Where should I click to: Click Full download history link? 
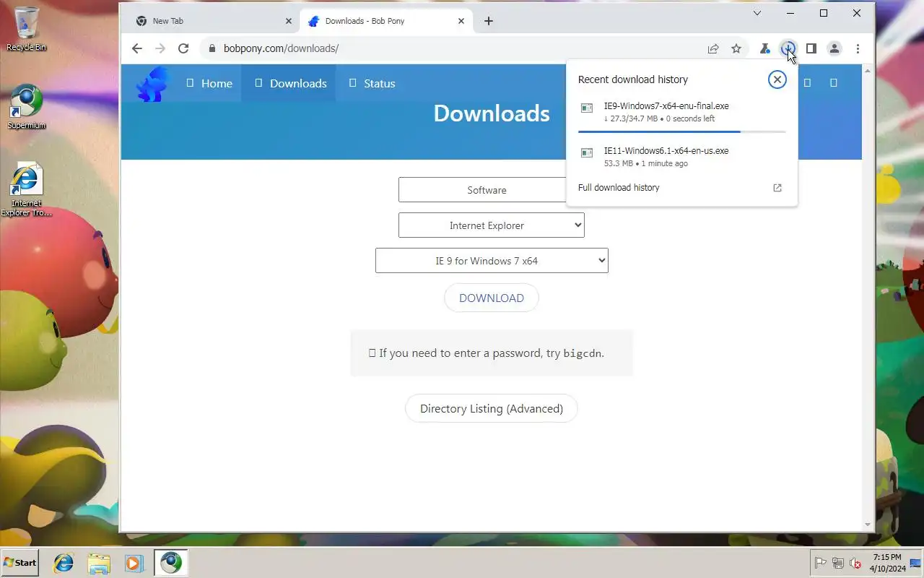(x=619, y=188)
